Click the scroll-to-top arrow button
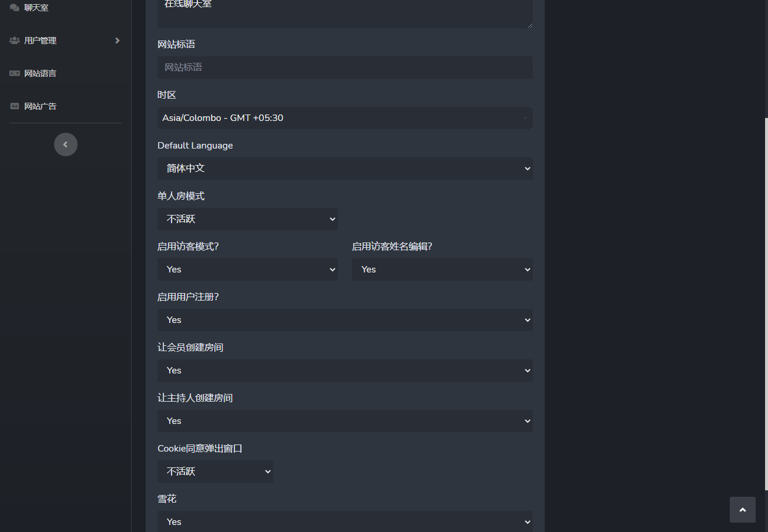 pyautogui.click(x=742, y=510)
